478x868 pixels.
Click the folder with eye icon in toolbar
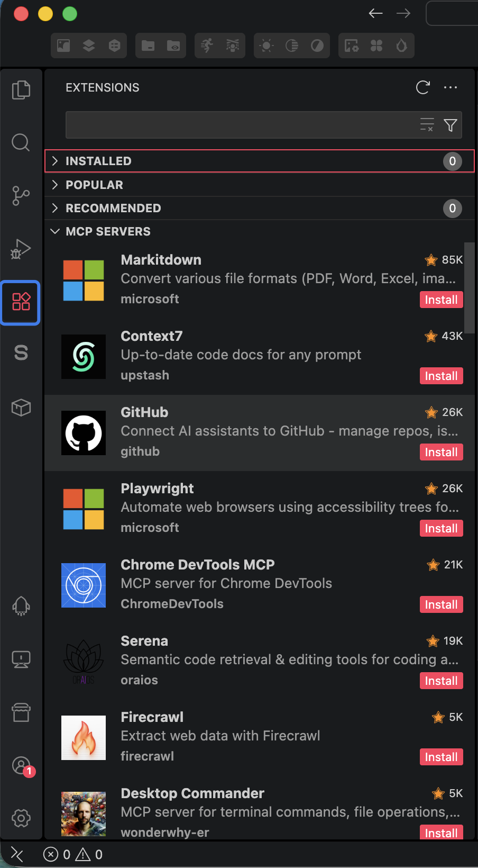tap(173, 46)
